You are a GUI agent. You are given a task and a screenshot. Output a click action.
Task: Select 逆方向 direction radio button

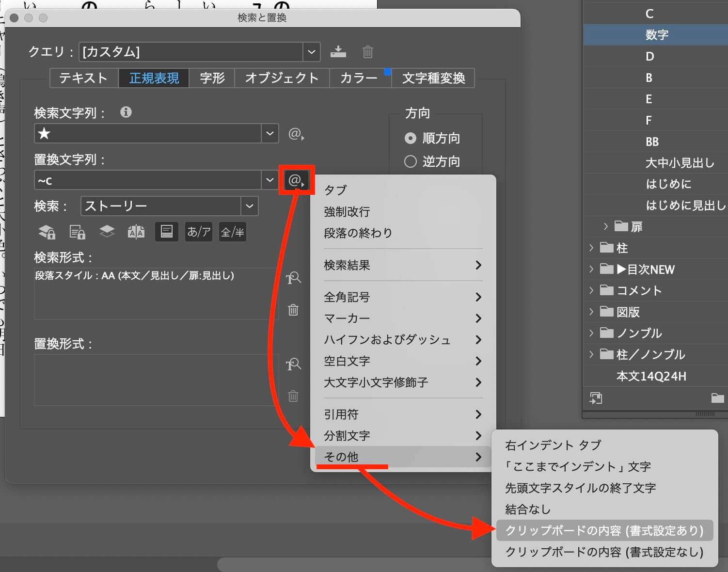[411, 161]
